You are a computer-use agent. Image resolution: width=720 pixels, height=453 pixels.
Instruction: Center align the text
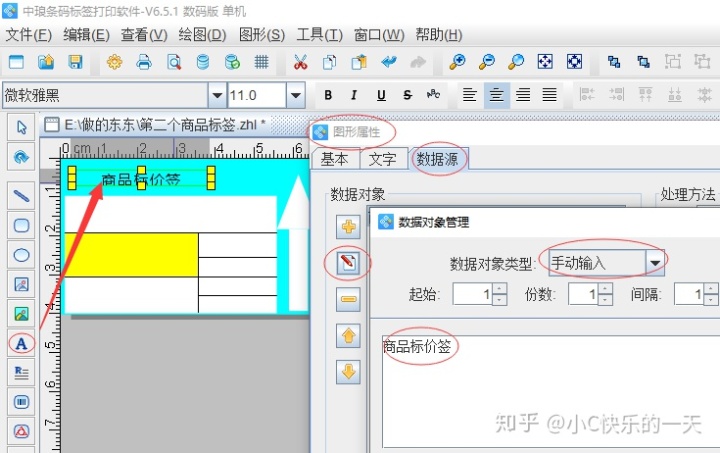coord(496,95)
